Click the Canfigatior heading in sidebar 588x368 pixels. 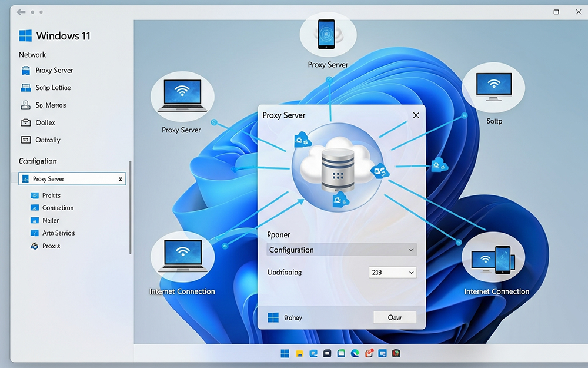(x=38, y=161)
